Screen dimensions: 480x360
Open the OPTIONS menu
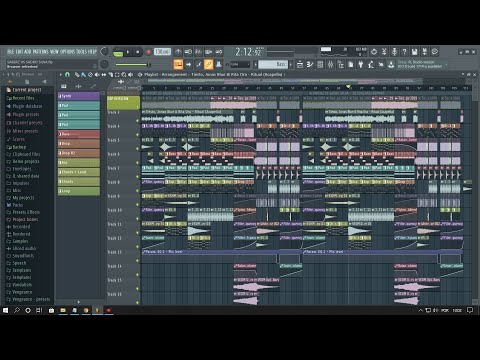pyautogui.click(x=68, y=52)
